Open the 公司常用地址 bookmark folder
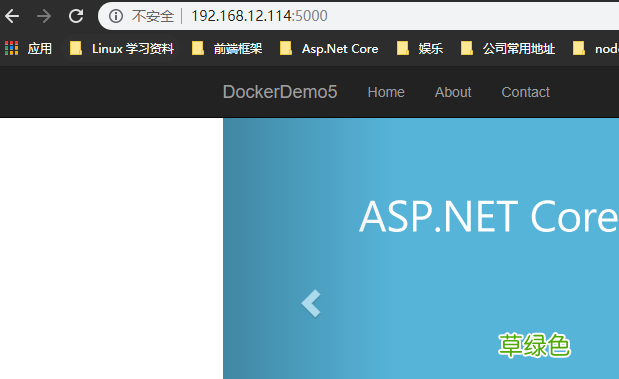619x379 pixels. (x=508, y=49)
